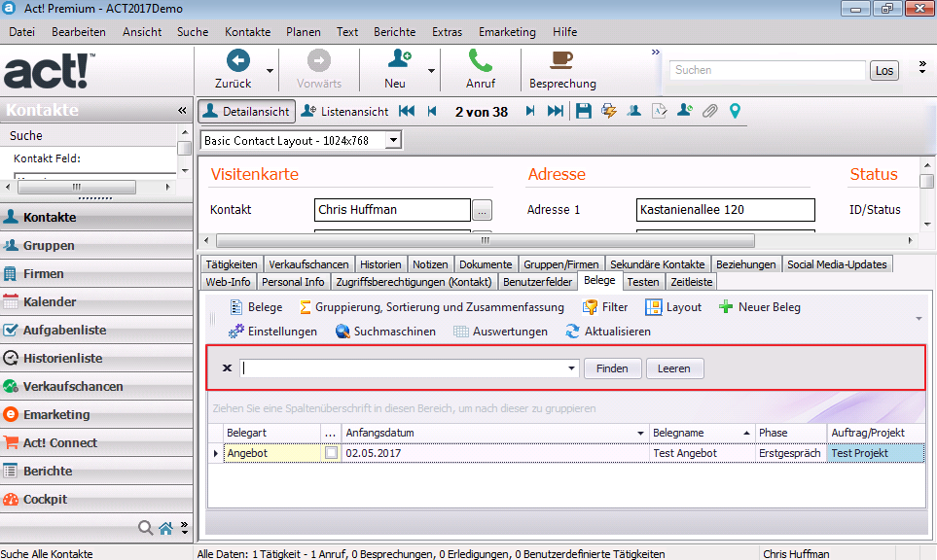Open the Zurück history dropdown arrow
The height and width of the screenshot is (560, 937).
(270, 70)
